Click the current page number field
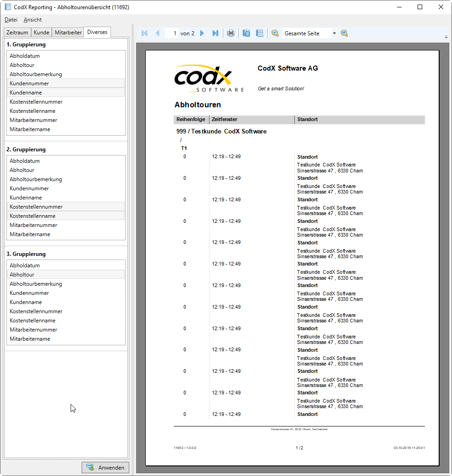The width and height of the screenshot is (452, 476). [171, 33]
